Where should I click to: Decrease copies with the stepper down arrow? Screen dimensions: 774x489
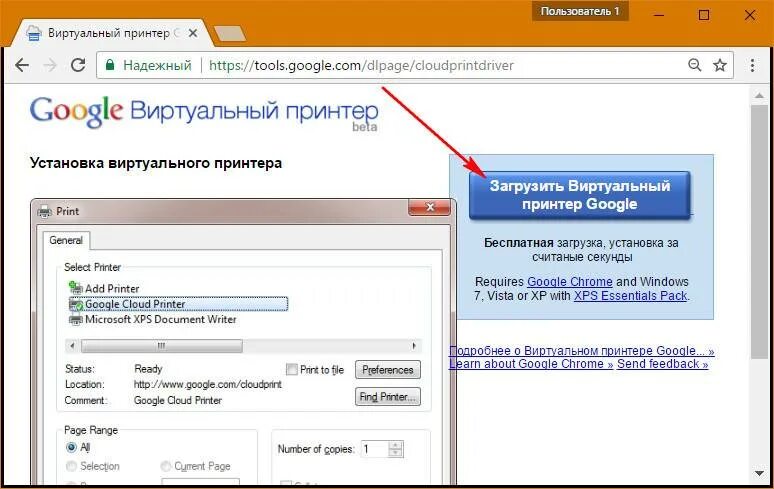click(396, 453)
